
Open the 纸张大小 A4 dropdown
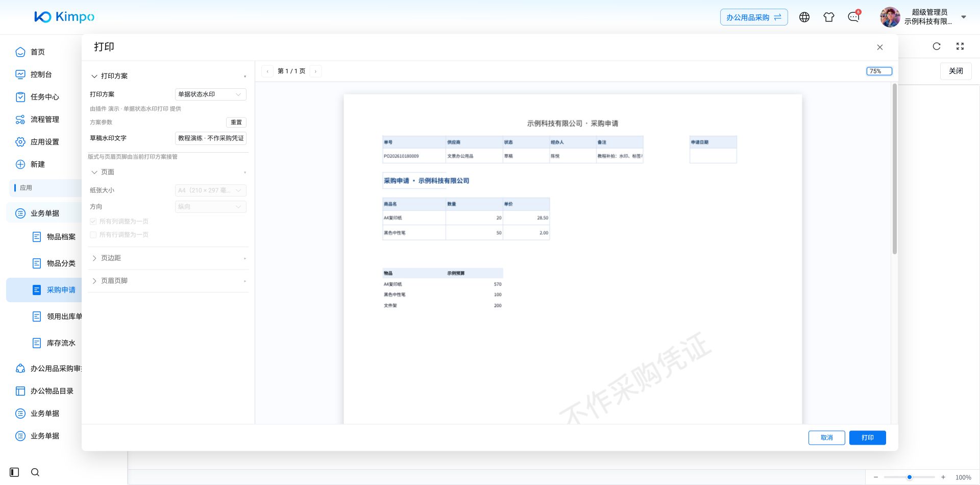pyautogui.click(x=211, y=190)
